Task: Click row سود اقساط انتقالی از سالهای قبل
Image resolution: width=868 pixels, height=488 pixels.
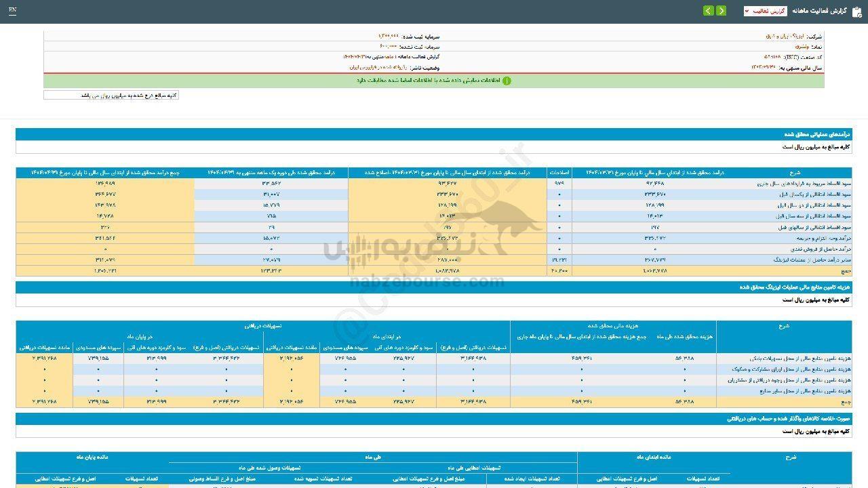Action: pos(434,227)
